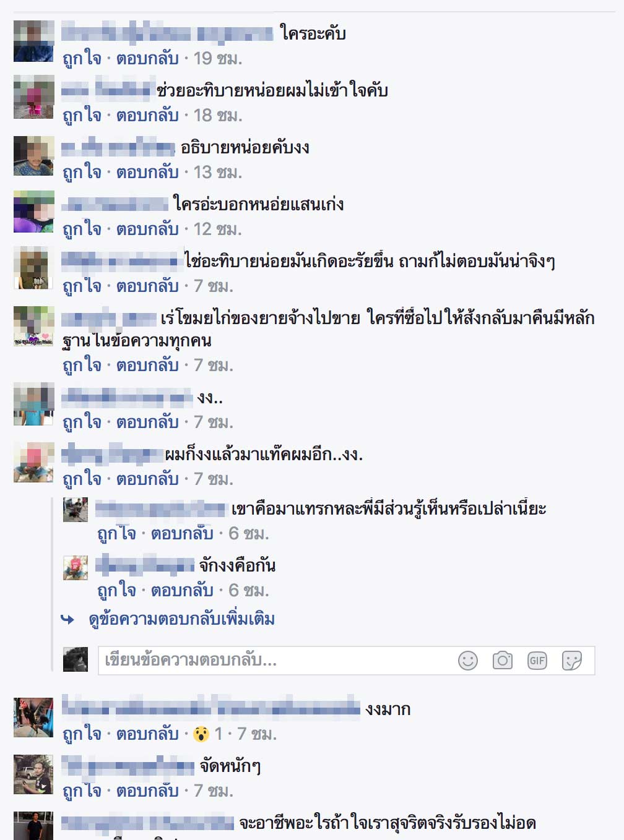This screenshot has width=624, height=840.
Task: Click the wow reaction emoji on งงมาก comment
Action: tap(201, 734)
